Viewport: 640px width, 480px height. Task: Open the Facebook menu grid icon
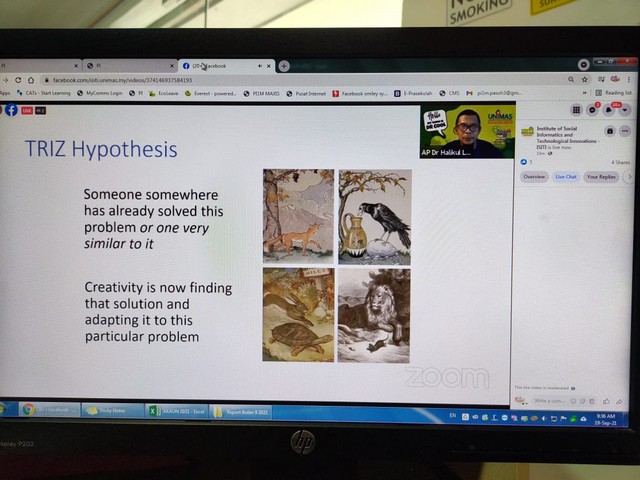[x=576, y=110]
